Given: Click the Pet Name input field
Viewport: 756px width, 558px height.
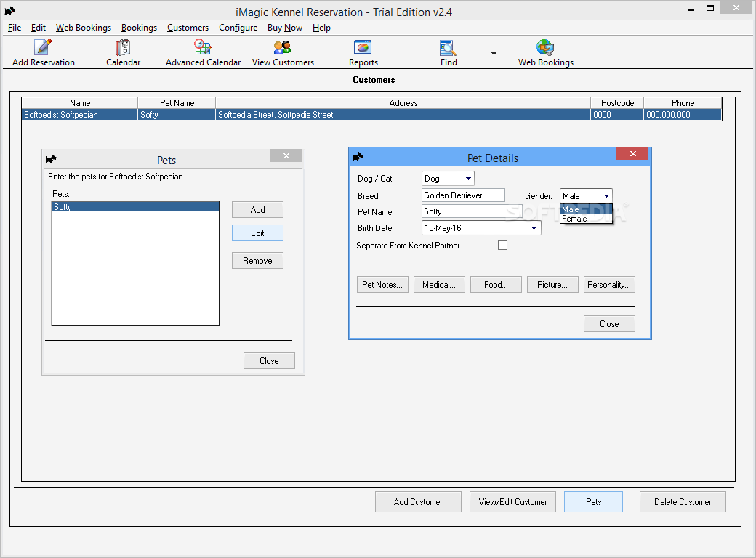Looking at the screenshot, I should (472, 211).
